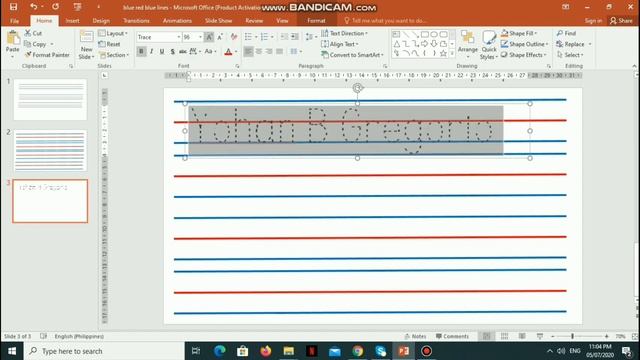Toggle Italic formatting
Screen dimensions: 640x360
coord(151,51)
